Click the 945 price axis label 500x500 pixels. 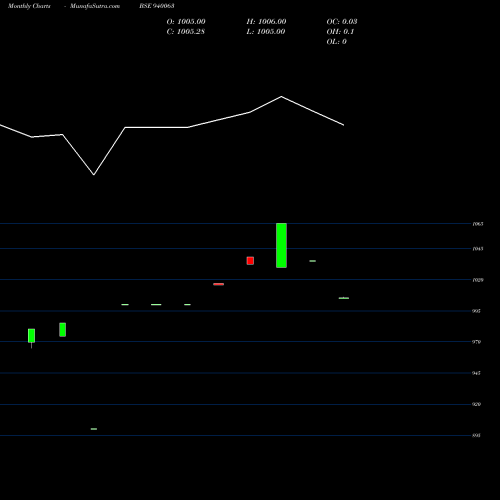coord(476,373)
